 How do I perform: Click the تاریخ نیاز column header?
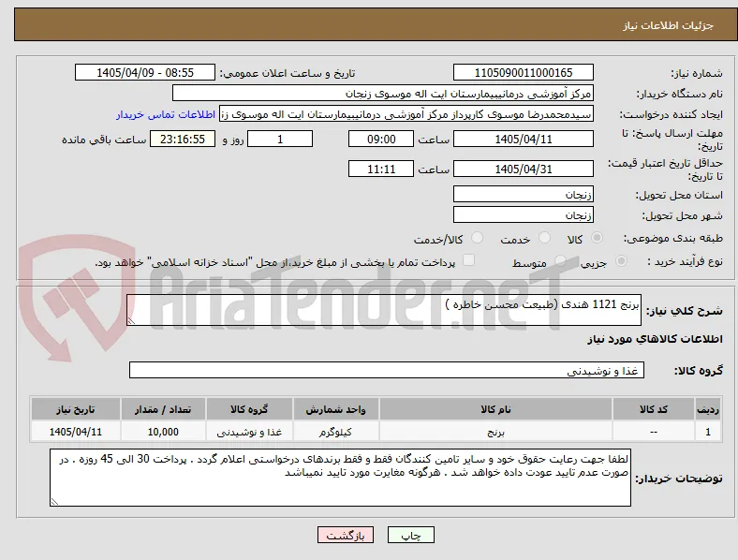coord(75,409)
